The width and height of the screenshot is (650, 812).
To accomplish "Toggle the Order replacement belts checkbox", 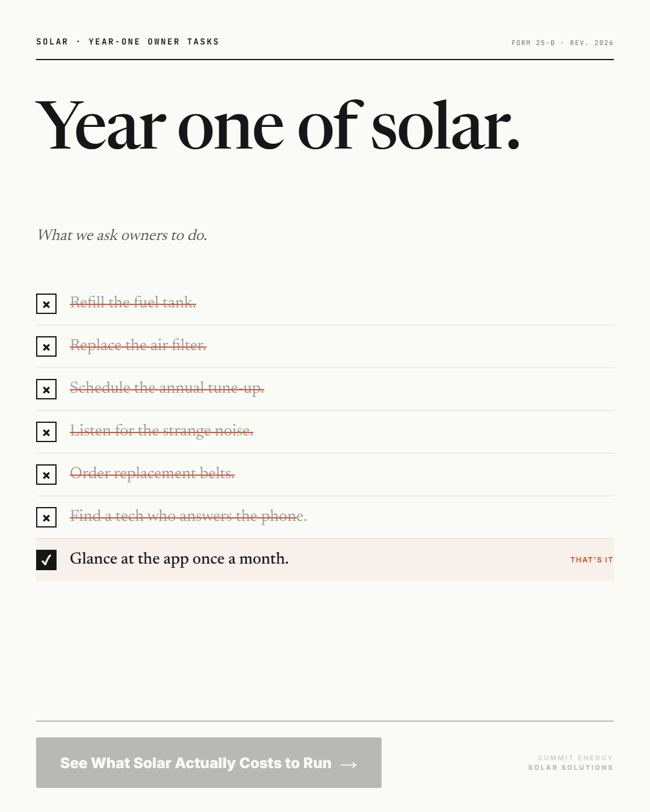I will coord(46,475).
